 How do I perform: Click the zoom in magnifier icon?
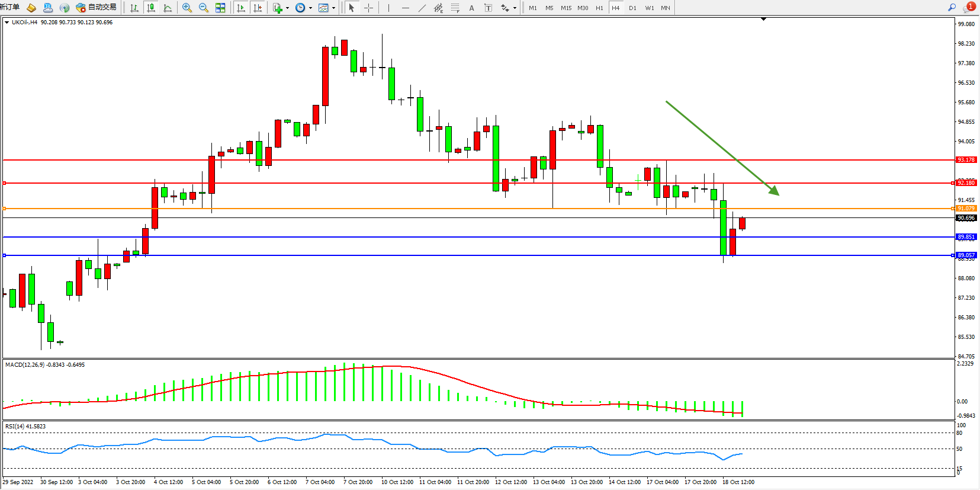coord(187,8)
